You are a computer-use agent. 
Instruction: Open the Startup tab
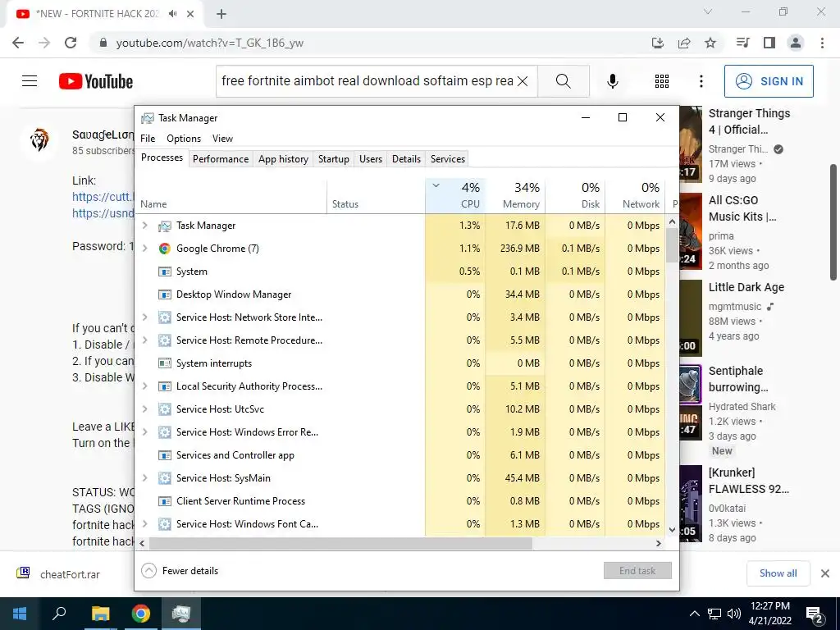(x=333, y=159)
